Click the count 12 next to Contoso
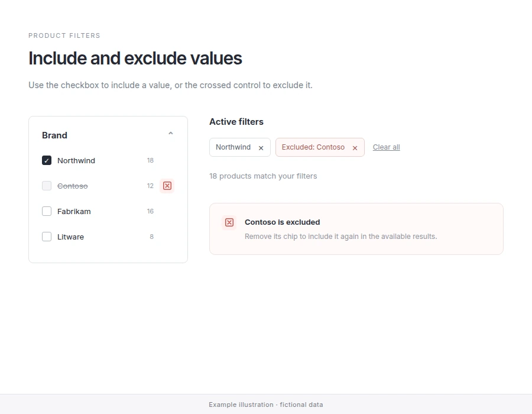 (150, 186)
